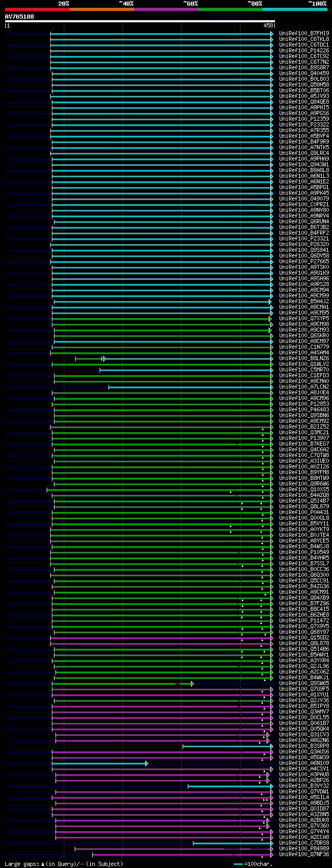332x868 pixels.
Task: Select hit label UniRef100_C1N779
Action: pyautogui.click(x=304, y=347)
